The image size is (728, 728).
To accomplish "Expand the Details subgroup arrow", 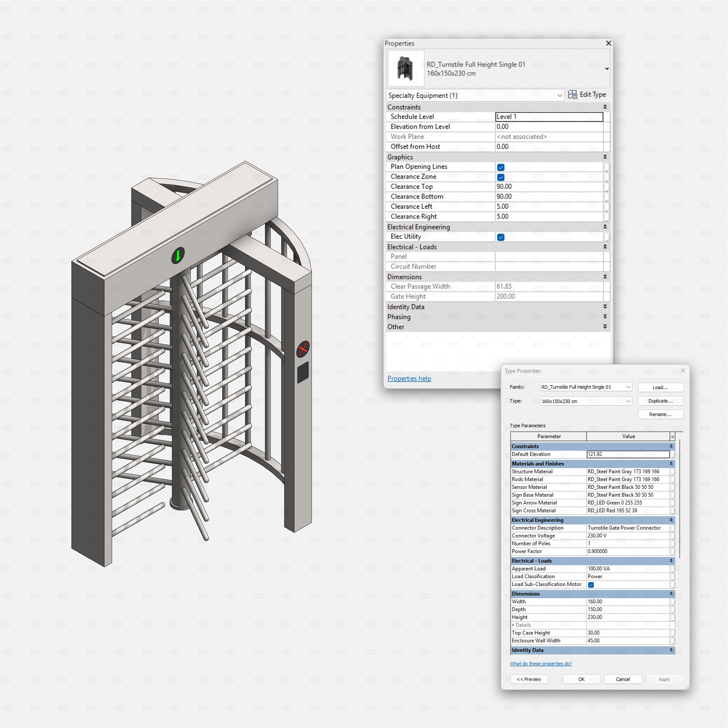I will coord(513,625).
